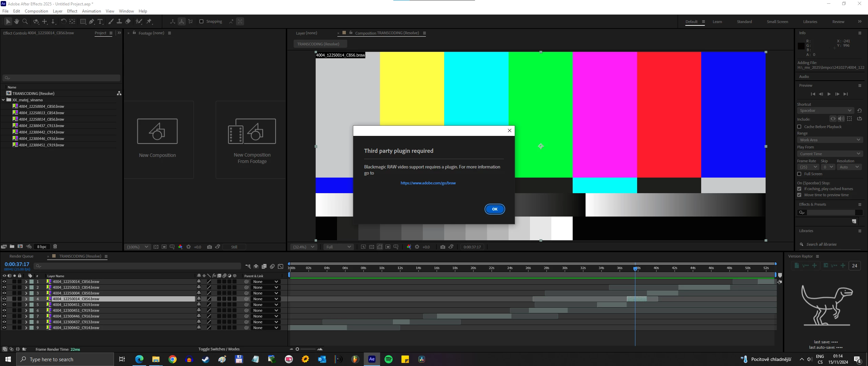Open Spotify from the taskbar
The height and width of the screenshot is (366, 868).
(x=389, y=359)
